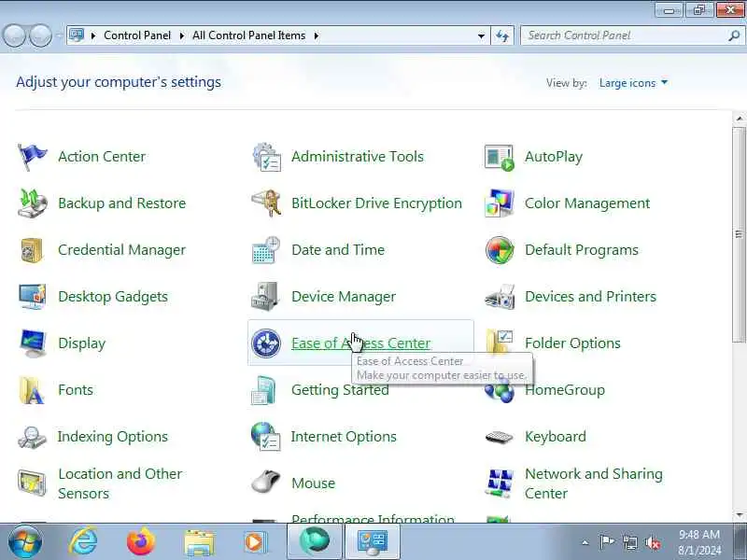747x560 pixels.
Task: Open the Administrative Tools icon
Action: click(266, 157)
